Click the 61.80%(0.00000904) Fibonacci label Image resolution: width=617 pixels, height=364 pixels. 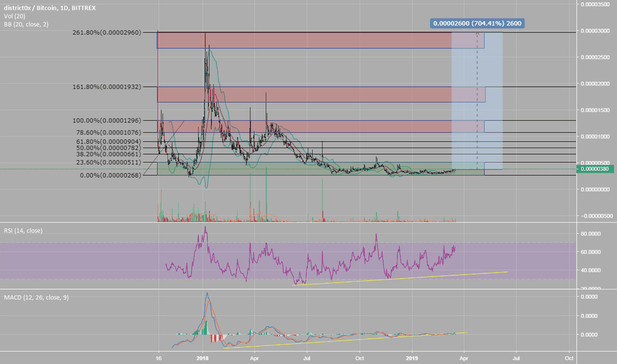pos(109,142)
